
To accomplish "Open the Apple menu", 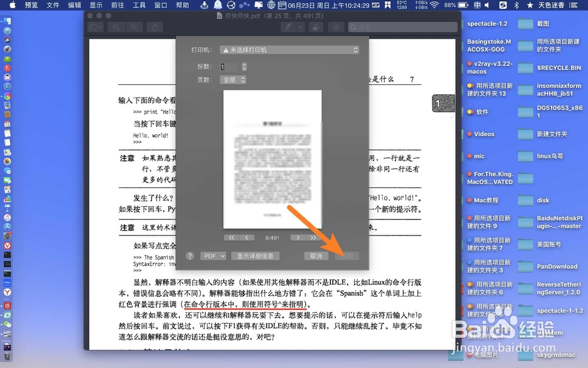I will coord(12,5).
